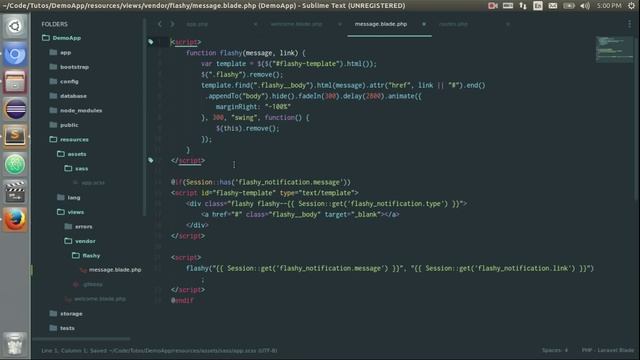
Task: Open the tab options menu icon
Action: [x=629, y=24]
